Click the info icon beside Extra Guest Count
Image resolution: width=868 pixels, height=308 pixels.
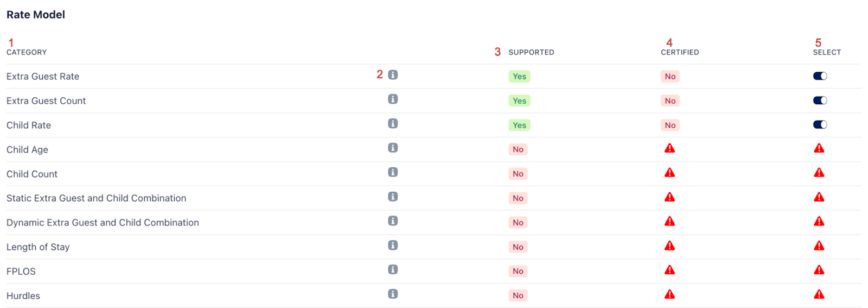393,99
